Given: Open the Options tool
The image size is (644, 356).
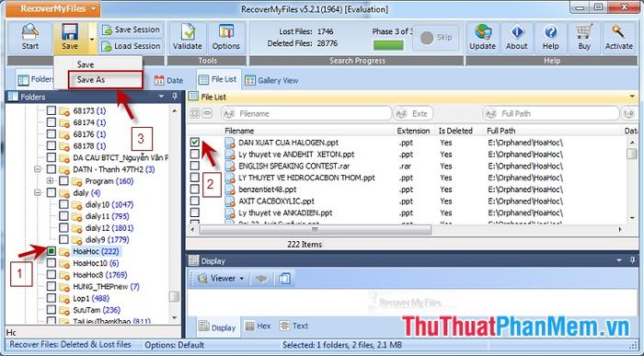Looking at the screenshot, I should tap(226, 32).
